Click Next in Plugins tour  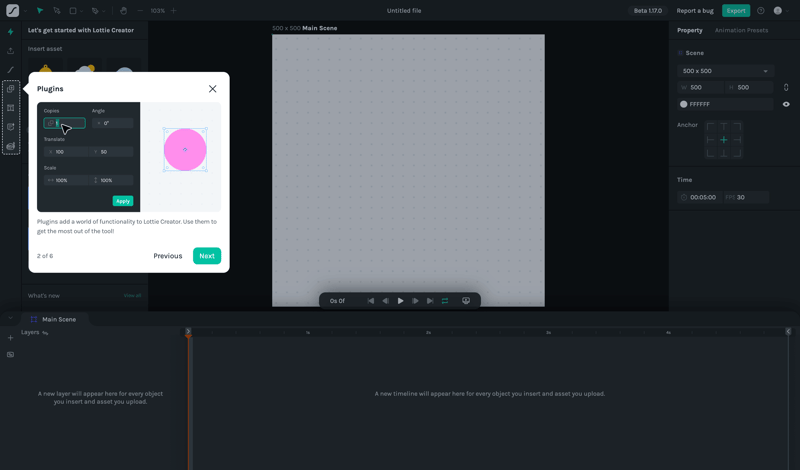tap(207, 256)
